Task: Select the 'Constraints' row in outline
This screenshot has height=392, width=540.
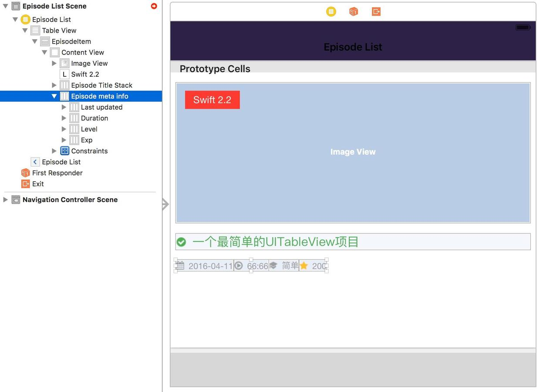Action: [81, 151]
